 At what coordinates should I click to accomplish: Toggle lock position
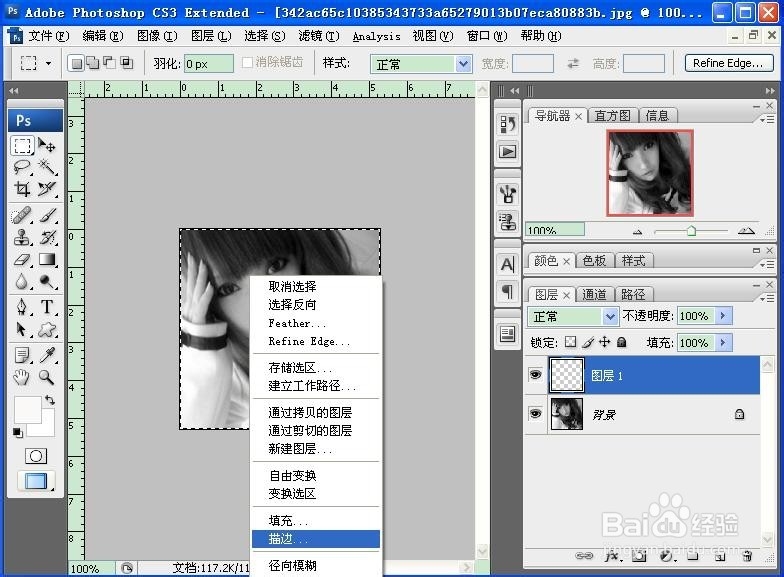(x=604, y=342)
